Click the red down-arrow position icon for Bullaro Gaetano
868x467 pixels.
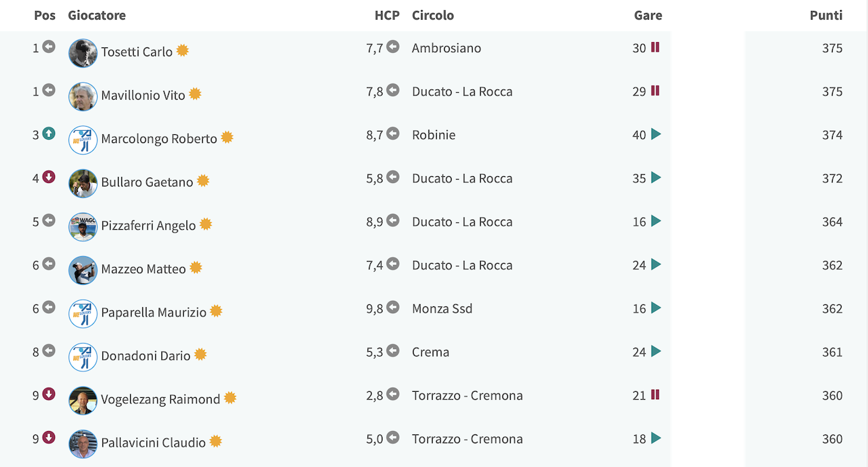[49, 177]
